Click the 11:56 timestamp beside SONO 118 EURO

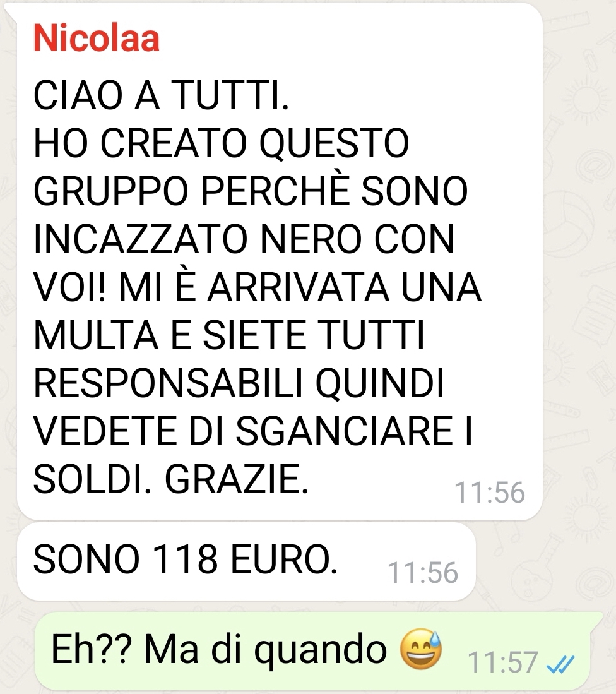click(x=423, y=573)
